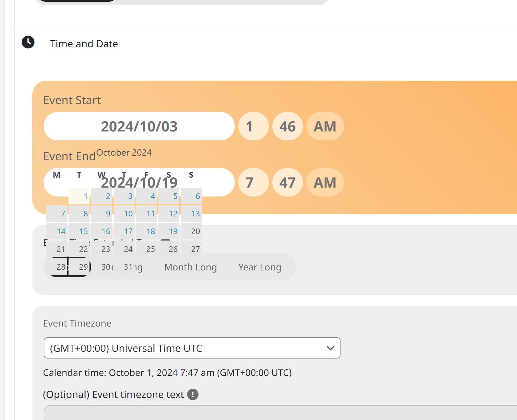This screenshot has width=517, height=420.
Task: Choose day 3 in the datepicker
Action: coord(124,196)
